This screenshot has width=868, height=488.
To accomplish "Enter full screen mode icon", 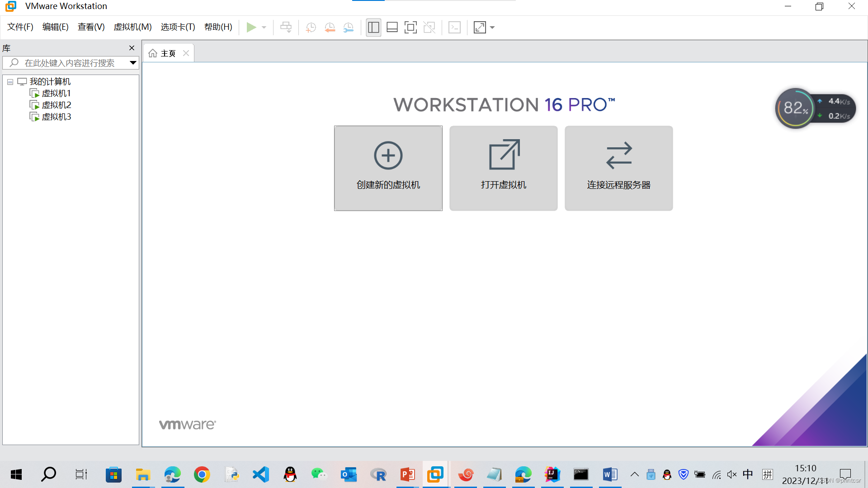I will 410,28.
